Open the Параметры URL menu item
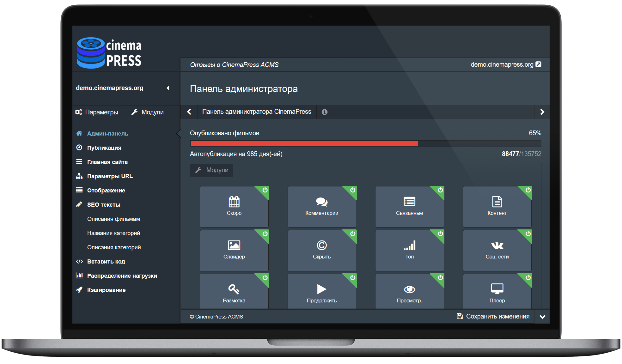The image size is (622, 364). click(104, 176)
